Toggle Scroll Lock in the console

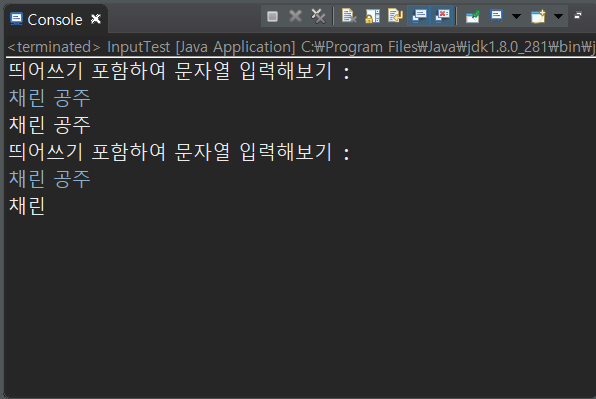pyautogui.click(x=372, y=16)
